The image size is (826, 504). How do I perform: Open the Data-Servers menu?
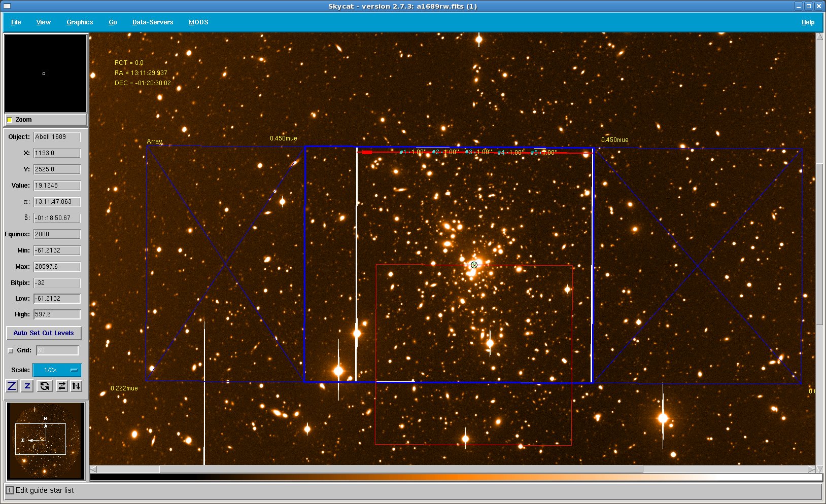coord(152,22)
